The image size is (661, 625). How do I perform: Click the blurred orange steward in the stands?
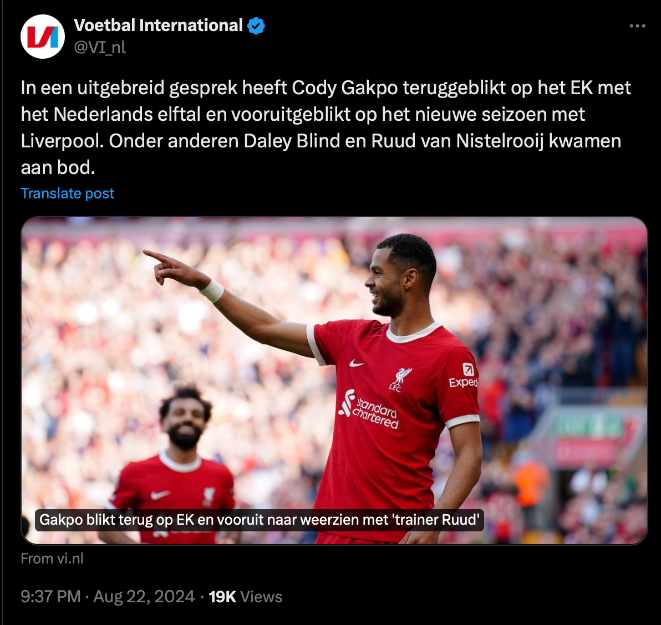pyautogui.click(x=530, y=483)
